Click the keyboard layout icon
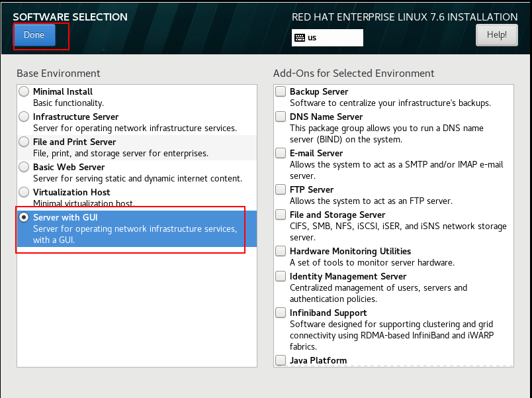The image size is (532, 398). point(300,38)
